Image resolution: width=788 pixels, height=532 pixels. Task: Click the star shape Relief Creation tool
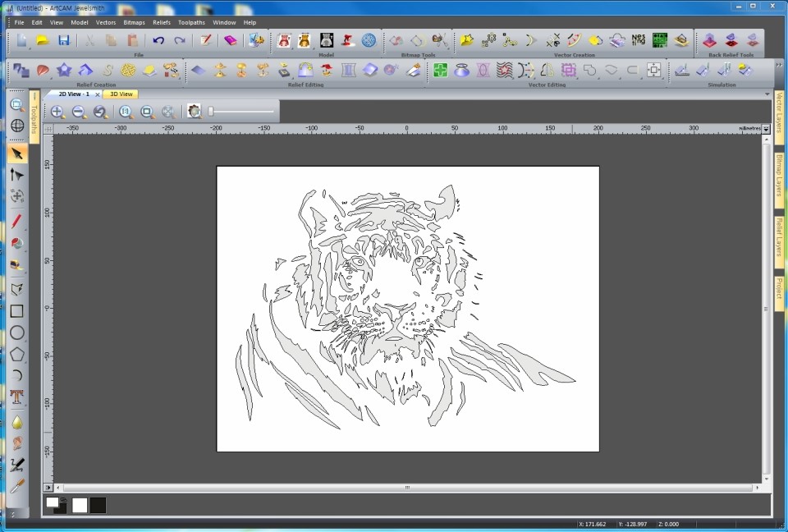click(64, 70)
